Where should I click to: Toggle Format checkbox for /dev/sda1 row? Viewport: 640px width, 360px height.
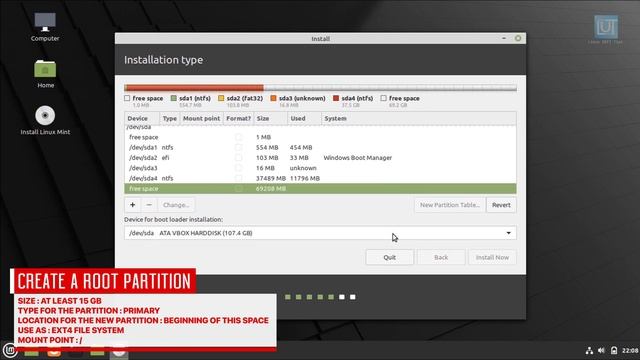coord(238,147)
